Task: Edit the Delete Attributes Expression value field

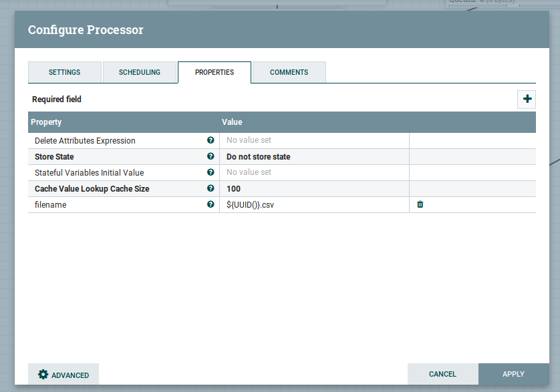Action: click(x=314, y=141)
